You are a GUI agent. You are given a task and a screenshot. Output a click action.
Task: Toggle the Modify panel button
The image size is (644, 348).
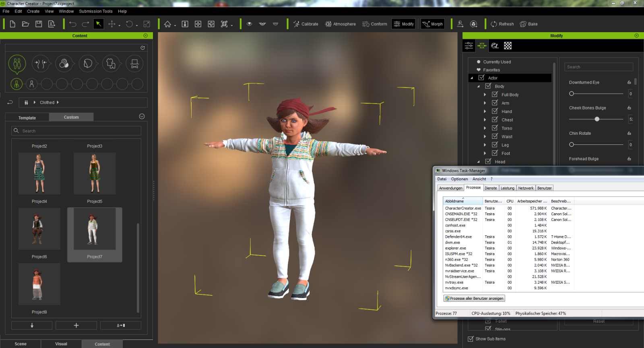coord(404,24)
